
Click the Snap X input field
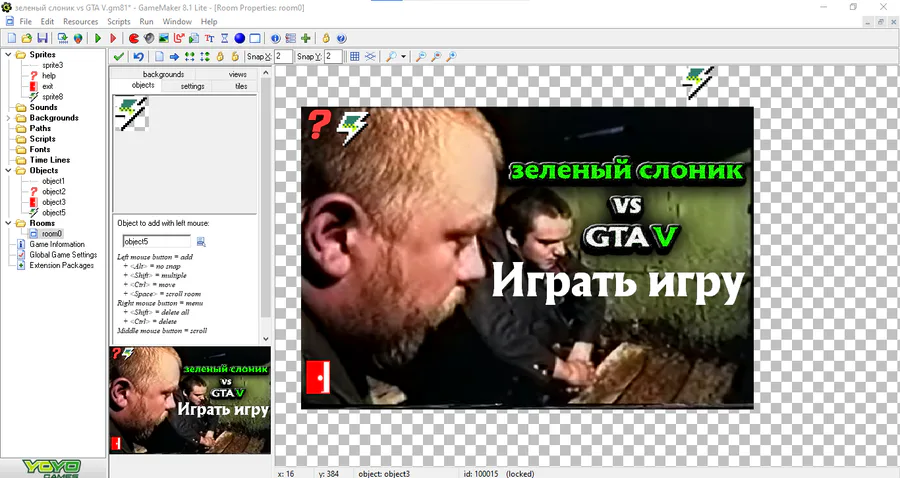click(x=283, y=56)
